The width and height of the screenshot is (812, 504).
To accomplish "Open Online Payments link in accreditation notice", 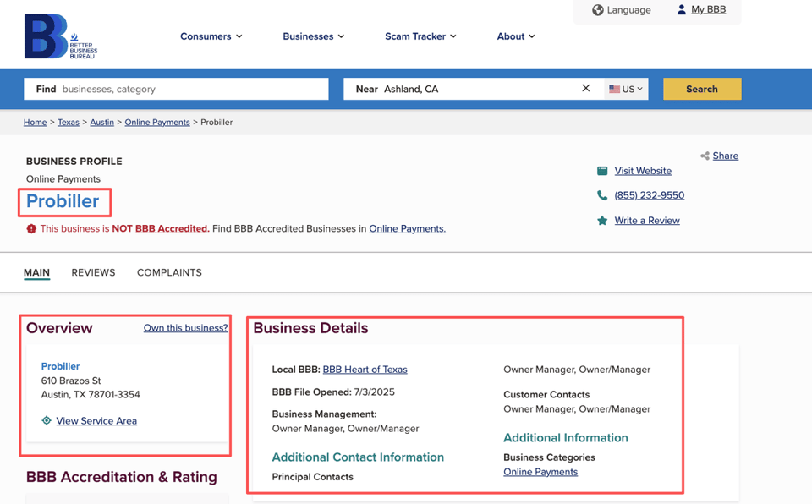I will (x=407, y=228).
